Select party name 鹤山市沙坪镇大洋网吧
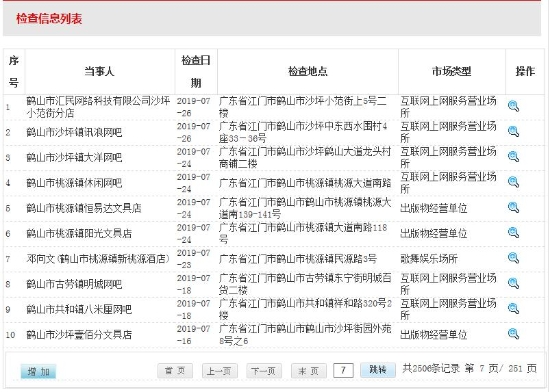The width and height of the screenshot is (550, 392). pos(74,157)
